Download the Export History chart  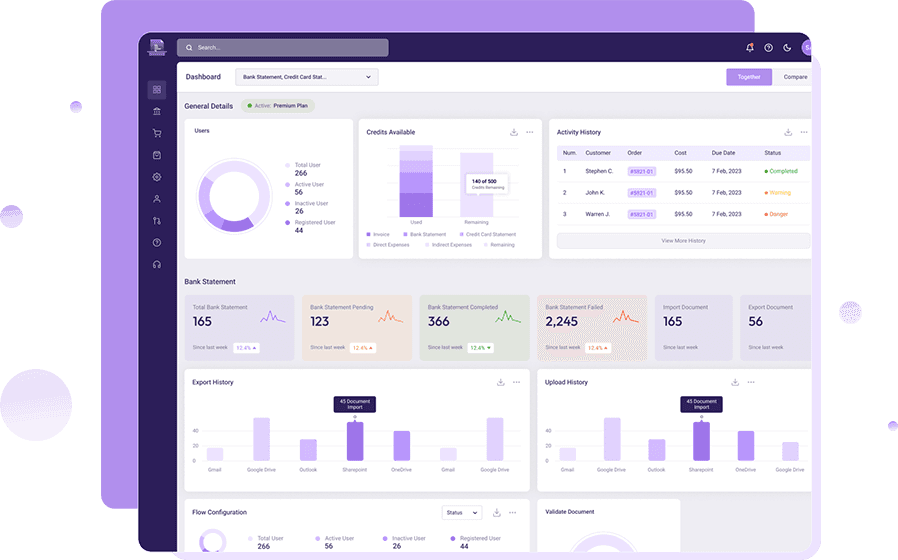coord(501,382)
